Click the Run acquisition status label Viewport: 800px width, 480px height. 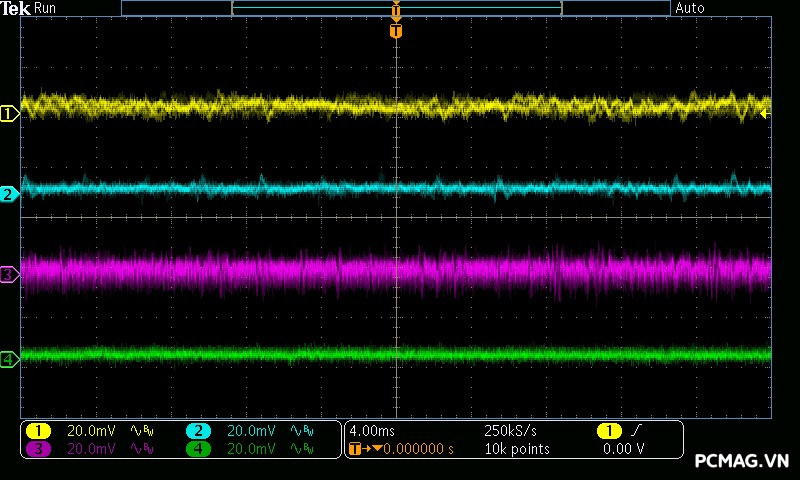[45, 8]
